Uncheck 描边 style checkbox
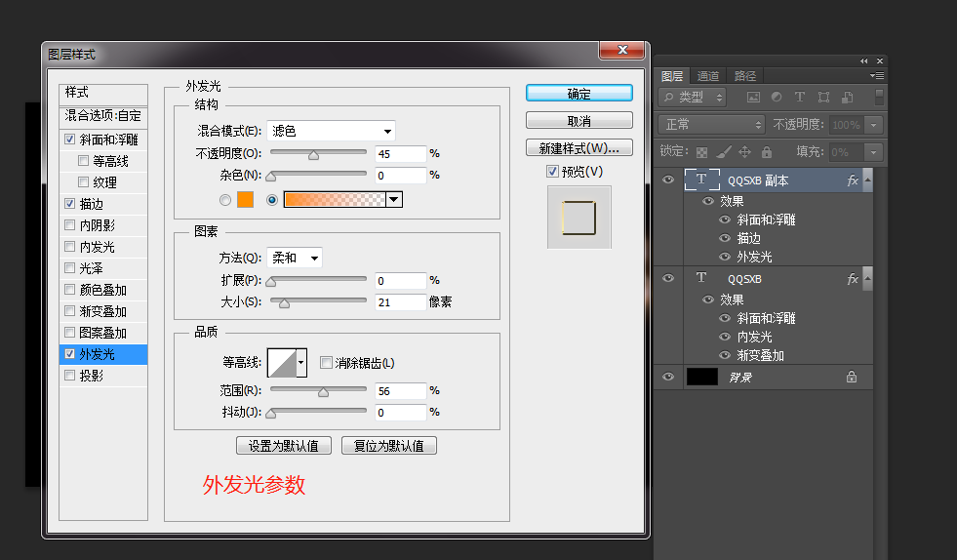 [69, 203]
